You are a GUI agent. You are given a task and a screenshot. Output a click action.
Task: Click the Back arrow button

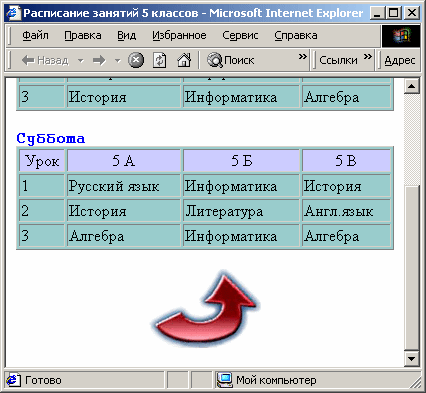pyautogui.click(x=45, y=60)
